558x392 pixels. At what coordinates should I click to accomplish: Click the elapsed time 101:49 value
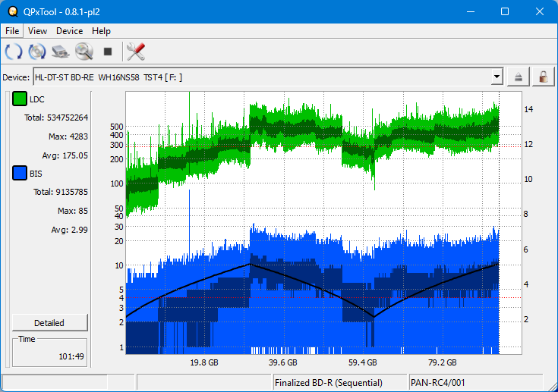pos(71,356)
